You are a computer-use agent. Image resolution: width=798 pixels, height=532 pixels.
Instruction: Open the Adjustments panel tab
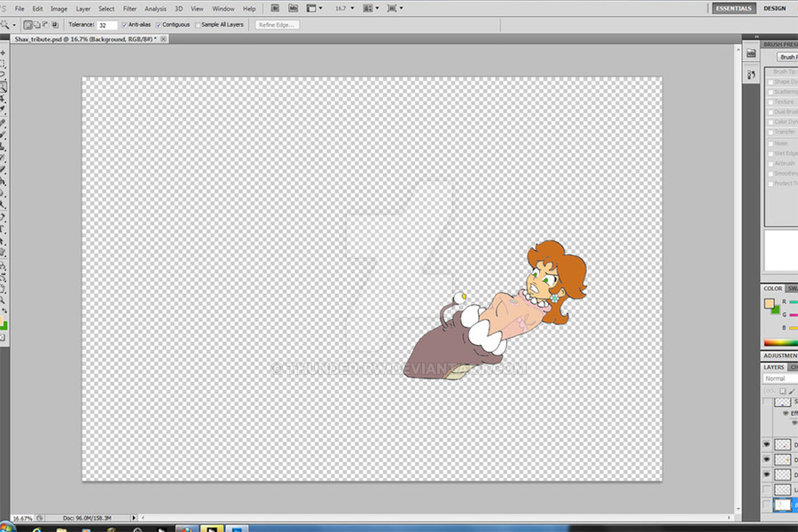780,356
